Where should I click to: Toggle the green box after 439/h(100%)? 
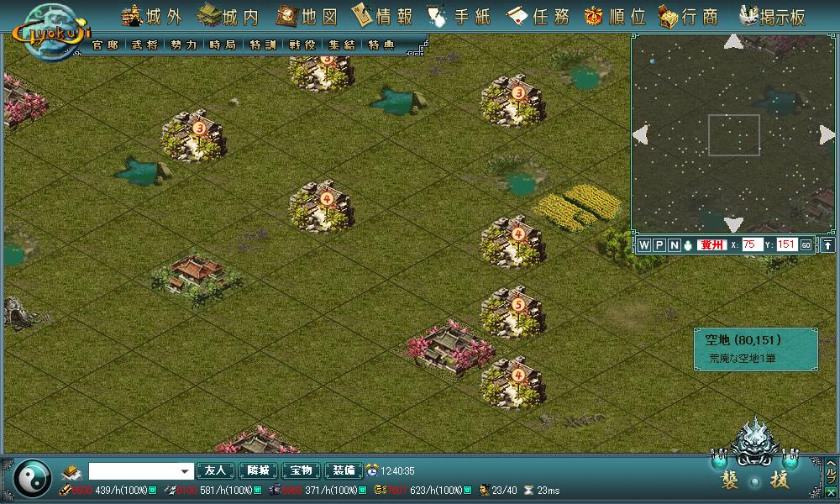pos(153,490)
